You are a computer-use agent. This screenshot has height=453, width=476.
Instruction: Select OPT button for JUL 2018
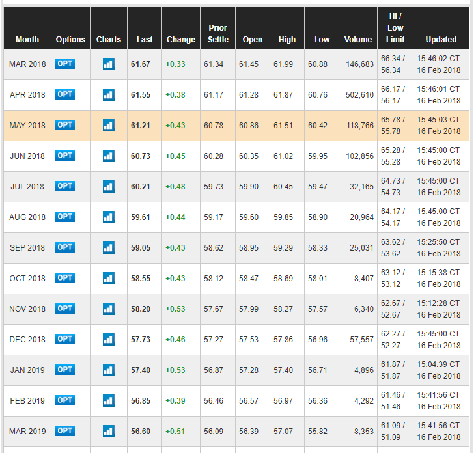[x=65, y=186]
